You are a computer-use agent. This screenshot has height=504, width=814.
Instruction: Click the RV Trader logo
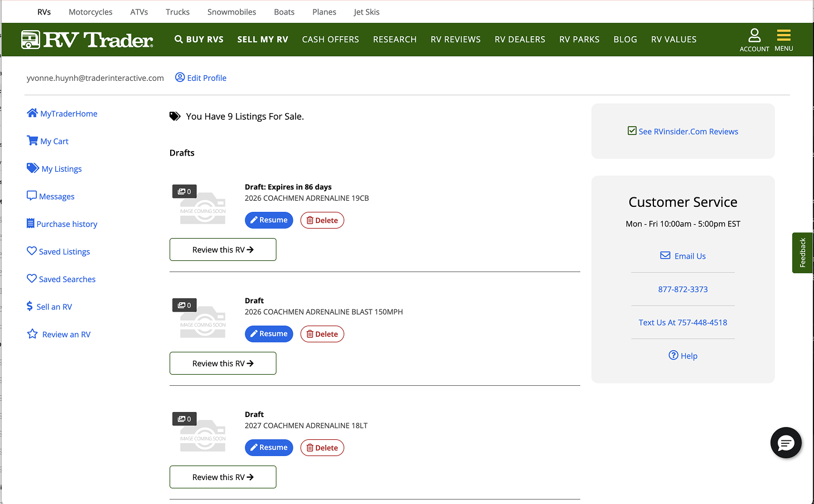coord(87,40)
